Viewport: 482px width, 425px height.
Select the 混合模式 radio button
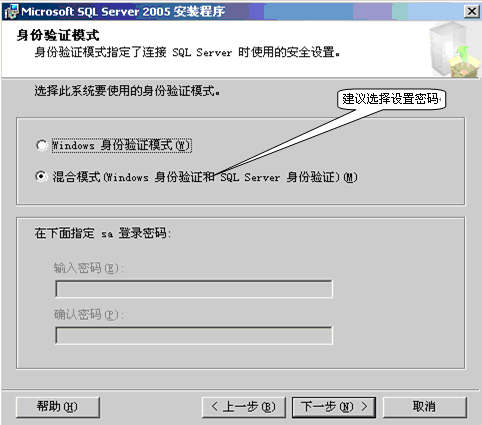point(41,177)
